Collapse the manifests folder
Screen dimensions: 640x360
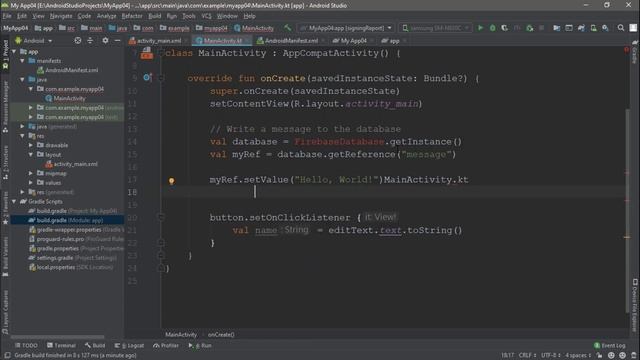pos(22,61)
